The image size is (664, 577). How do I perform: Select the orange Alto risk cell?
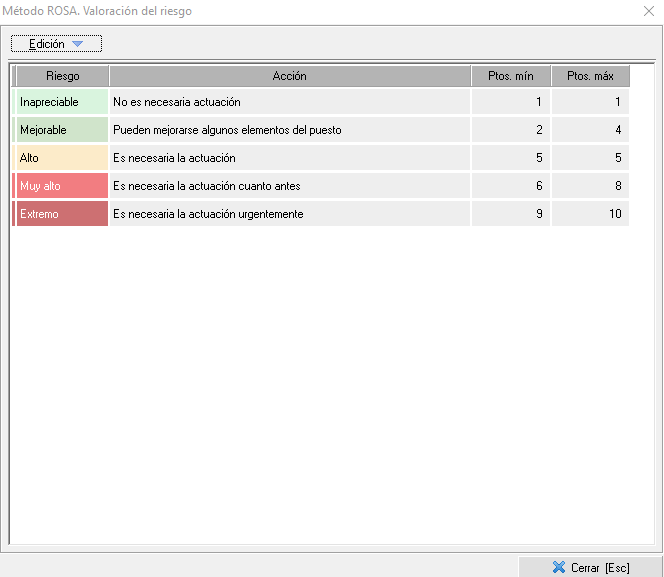pyautogui.click(x=62, y=158)
